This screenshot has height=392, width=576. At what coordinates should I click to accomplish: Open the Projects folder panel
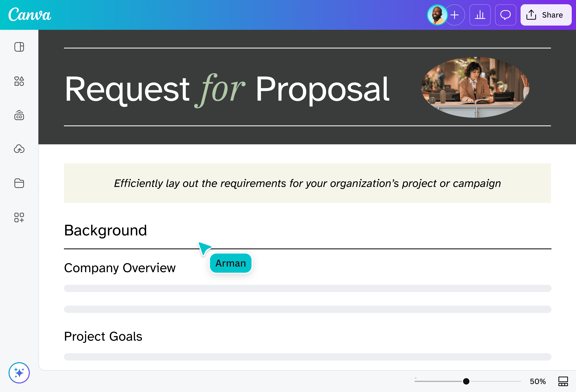(19, 183)
